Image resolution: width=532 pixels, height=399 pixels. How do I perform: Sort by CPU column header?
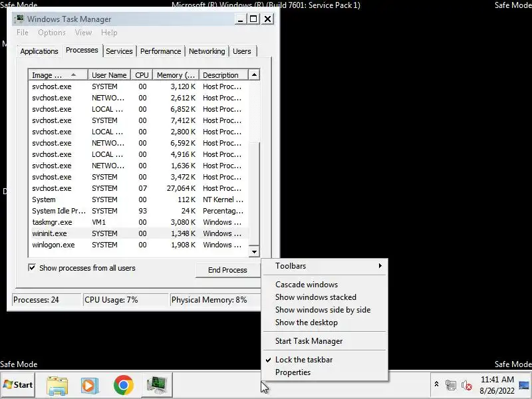pyautogui.click(x=142, y=75)
